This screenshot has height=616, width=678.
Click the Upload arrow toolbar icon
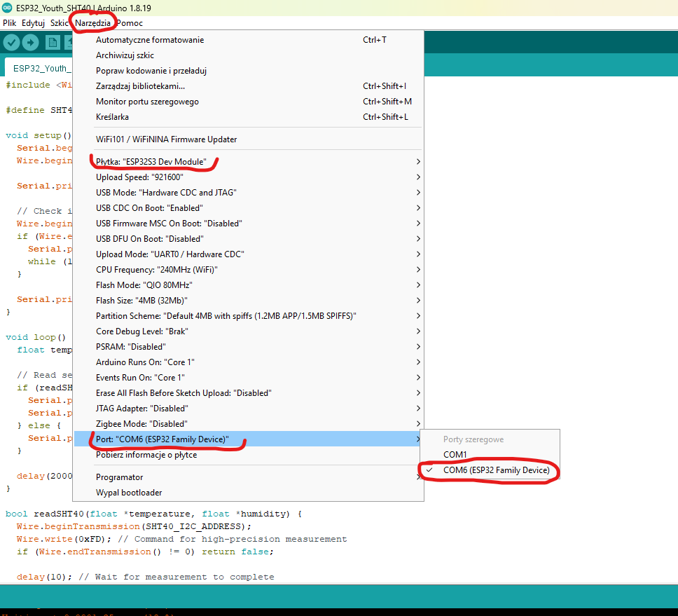30,42
